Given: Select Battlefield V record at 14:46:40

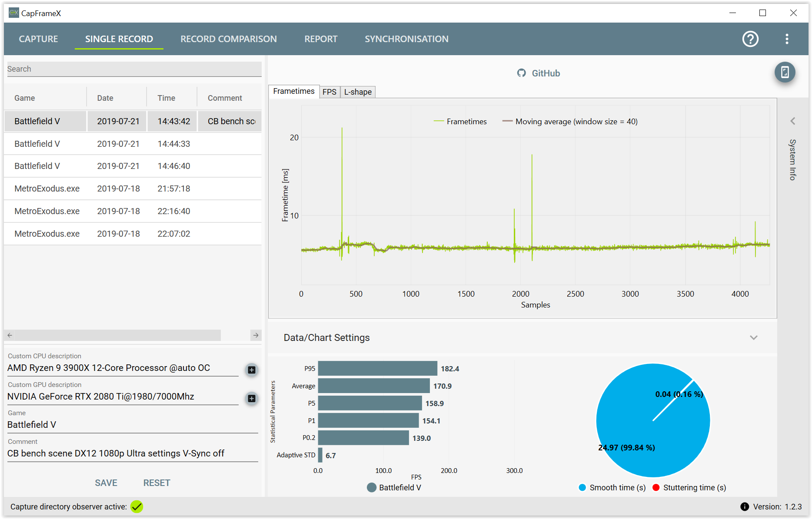Looking at the screenshot, I should tap(133, 166).
